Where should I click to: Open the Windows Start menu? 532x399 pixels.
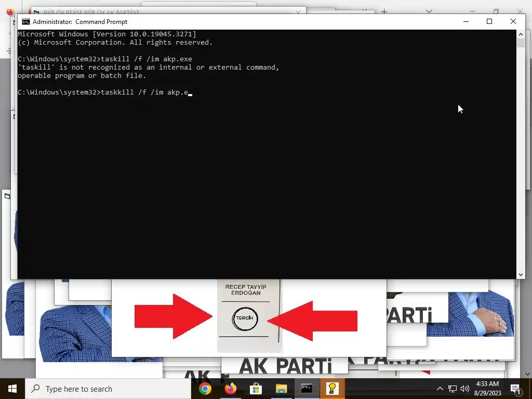click(x=12, y=389)
